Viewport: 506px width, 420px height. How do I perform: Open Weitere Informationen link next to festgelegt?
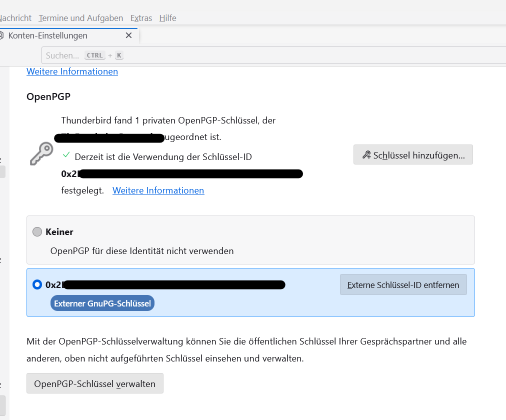[x=158, y=190]
